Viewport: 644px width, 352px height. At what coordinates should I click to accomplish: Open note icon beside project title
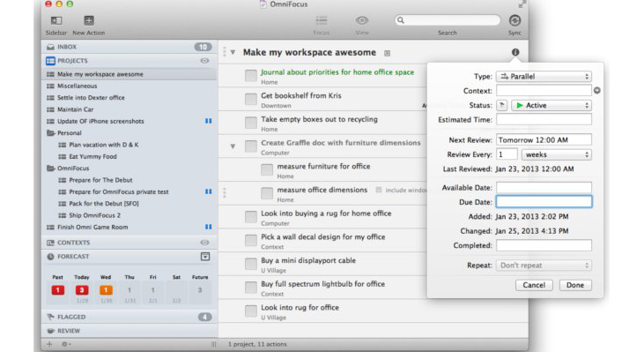(x=387, y=53)
